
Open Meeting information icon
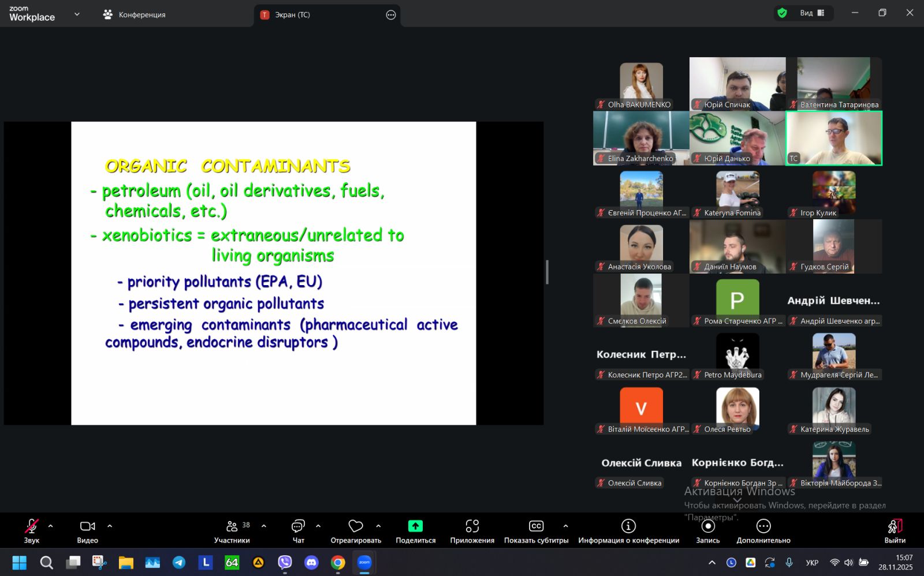(628, 526)
